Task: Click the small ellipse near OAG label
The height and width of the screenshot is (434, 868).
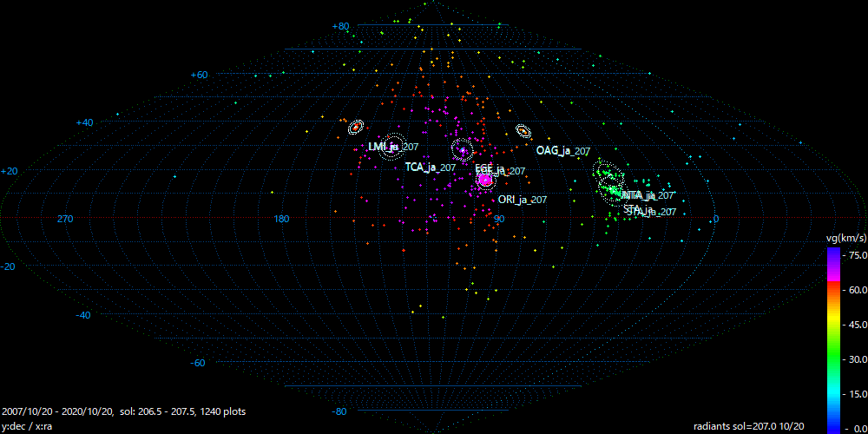Action: 523,131
